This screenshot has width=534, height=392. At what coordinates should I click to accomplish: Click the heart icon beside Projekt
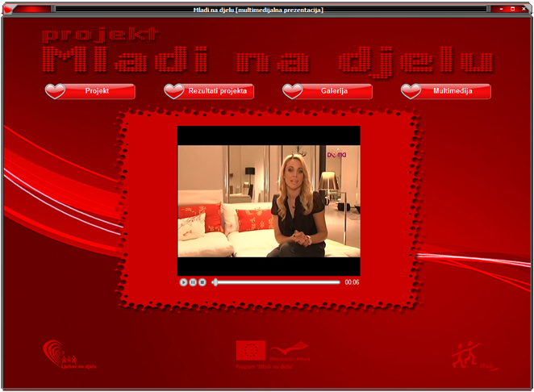coord(56,91)
